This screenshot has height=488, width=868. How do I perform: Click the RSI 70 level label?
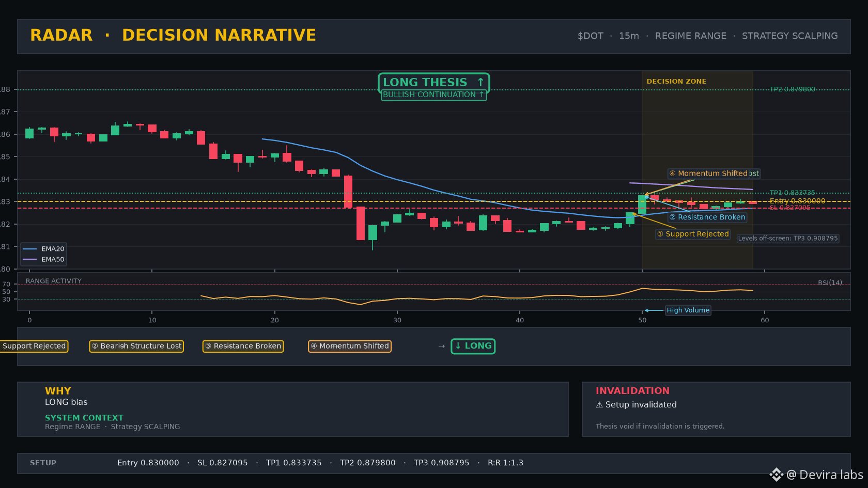(6, 284)
